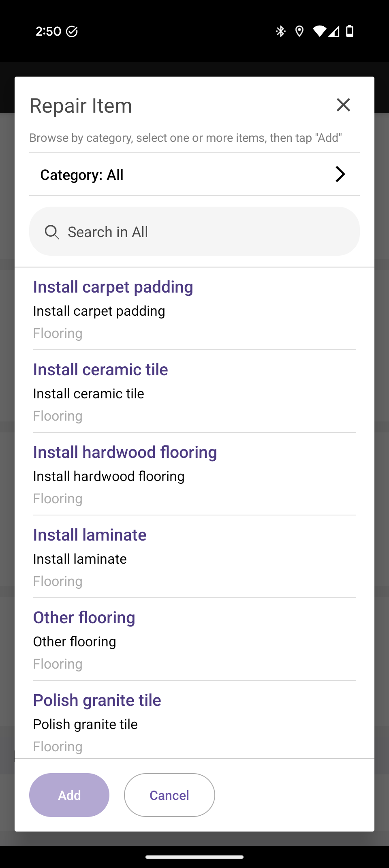This screenshot has height=868, width=389.
Task: Expand the Category: All selector chevron
Action: (340, 174)
